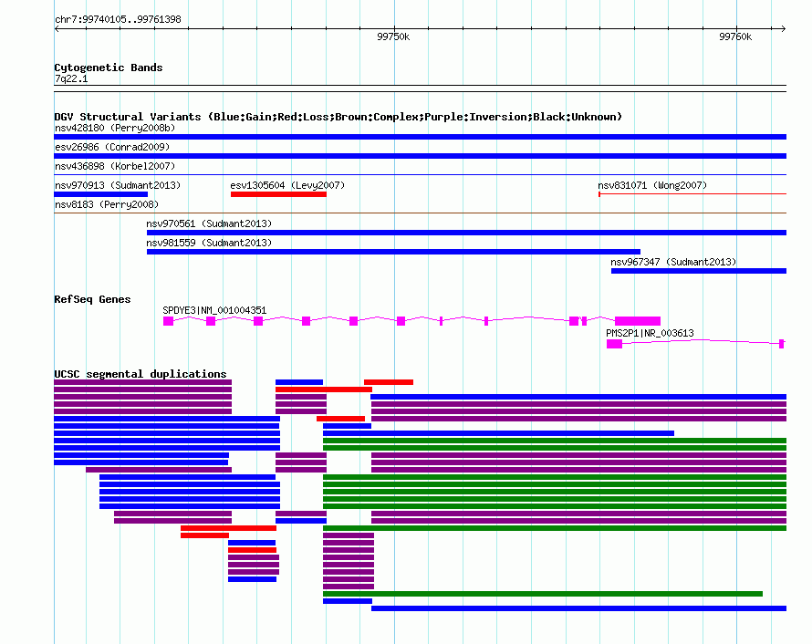Open variant label esv1305604 (Levy2007)
The image size is (812, 644).
click(287, 185)
